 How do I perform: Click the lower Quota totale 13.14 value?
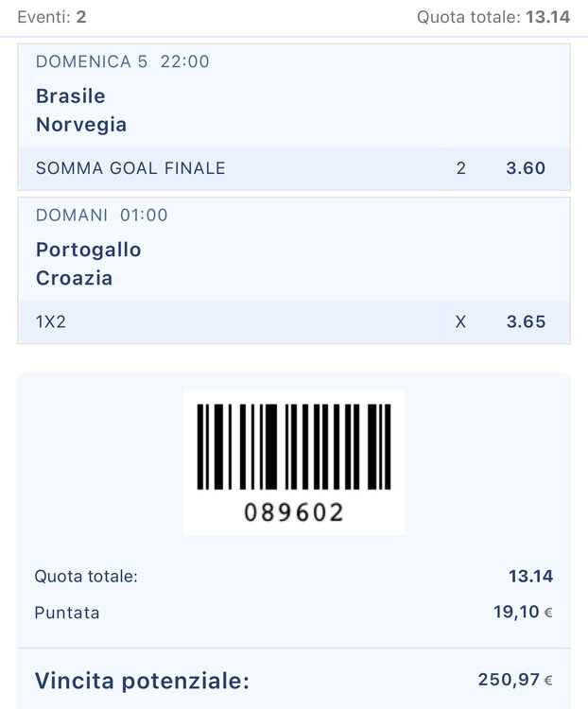pos(530,576)
